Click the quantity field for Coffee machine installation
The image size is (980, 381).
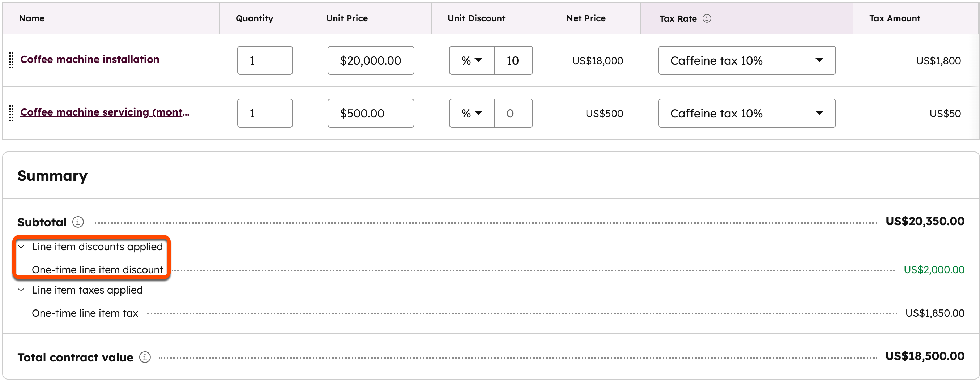(264, 60)
